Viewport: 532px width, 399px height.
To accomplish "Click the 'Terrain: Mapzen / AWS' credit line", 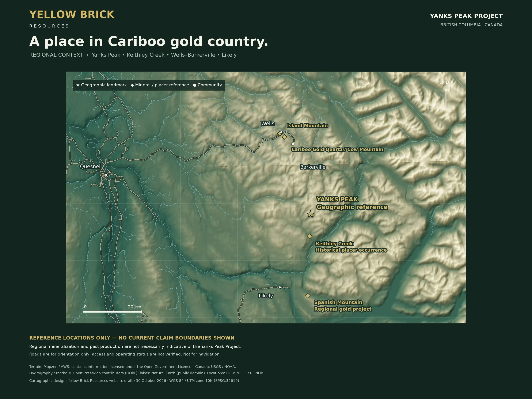I will pos(133,366).
